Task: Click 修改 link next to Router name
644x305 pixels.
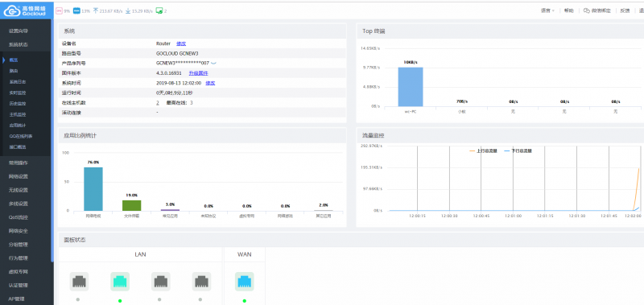Action: click(181, 43)
